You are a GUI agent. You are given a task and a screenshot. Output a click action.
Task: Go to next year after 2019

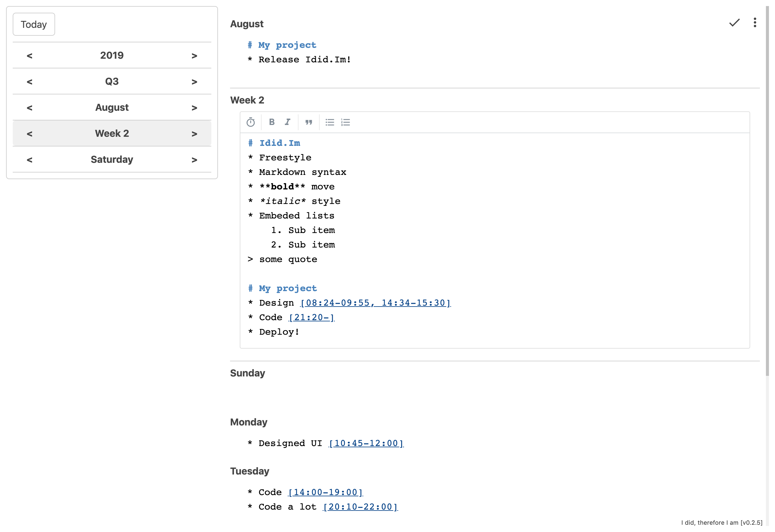click(194, 56)
